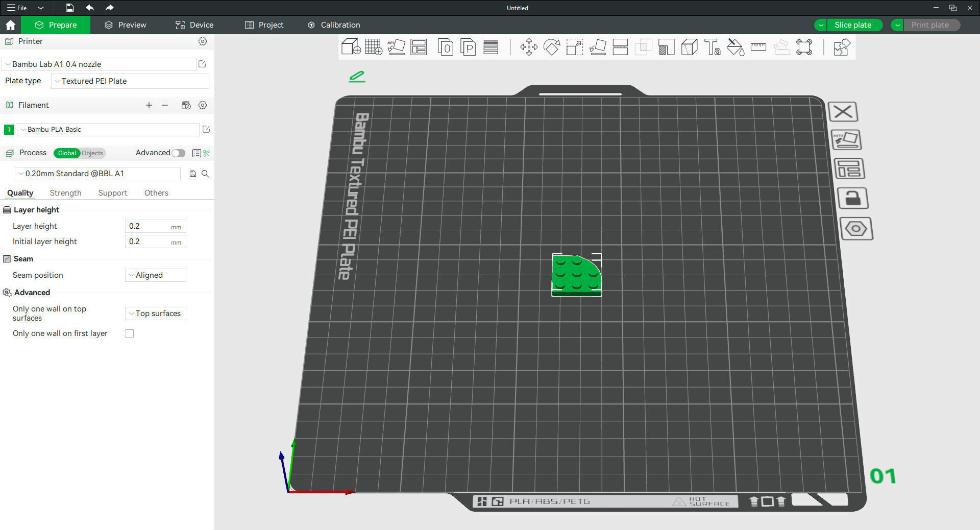Viewport: 980px width, 530px height.
Task: Select the Measure ruler tool
Action: (x=758, y=47)
